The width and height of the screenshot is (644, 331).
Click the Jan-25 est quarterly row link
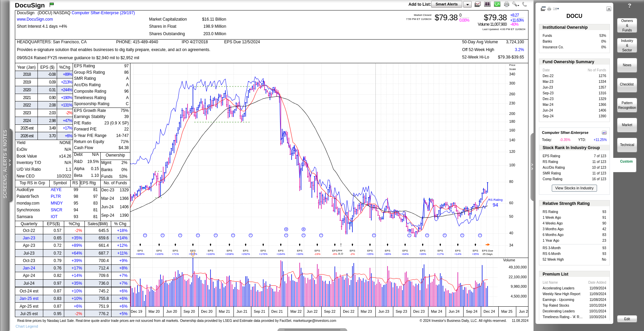29,299
